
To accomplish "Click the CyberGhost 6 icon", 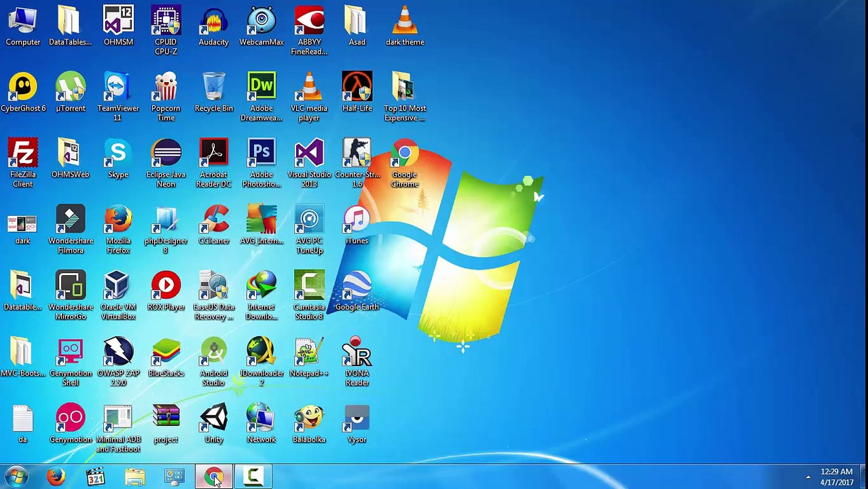I will 23,93.
